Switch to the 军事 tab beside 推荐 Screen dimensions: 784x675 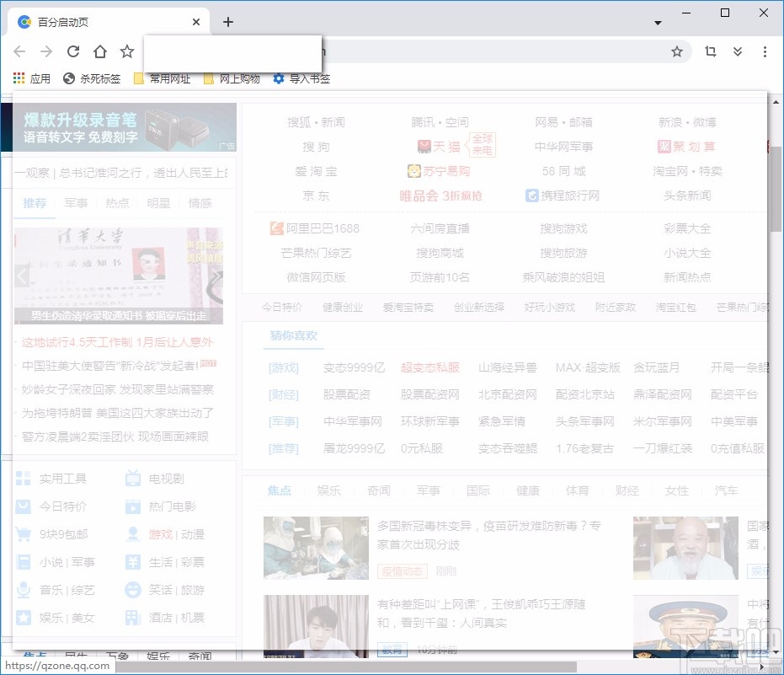click(76, 202)
